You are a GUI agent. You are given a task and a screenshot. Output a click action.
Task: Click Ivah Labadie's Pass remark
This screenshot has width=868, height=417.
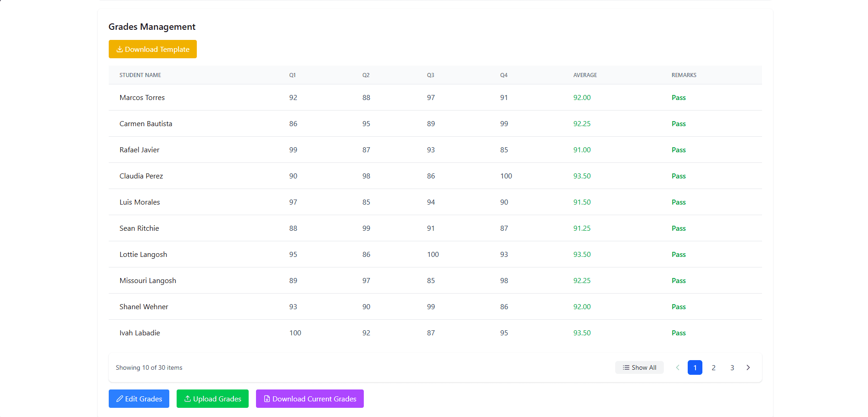click(x=679, y=333)
